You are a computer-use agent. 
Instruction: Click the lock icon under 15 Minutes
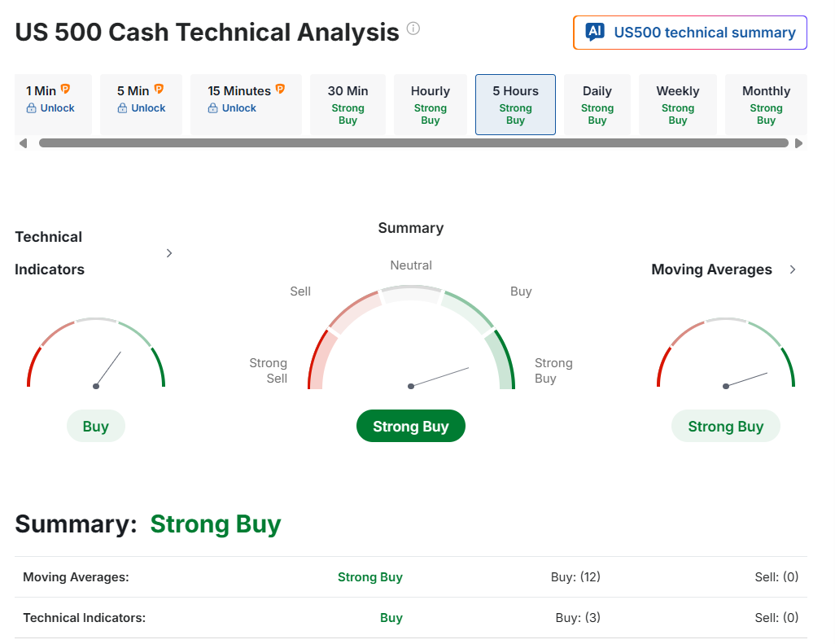[213, 108]
